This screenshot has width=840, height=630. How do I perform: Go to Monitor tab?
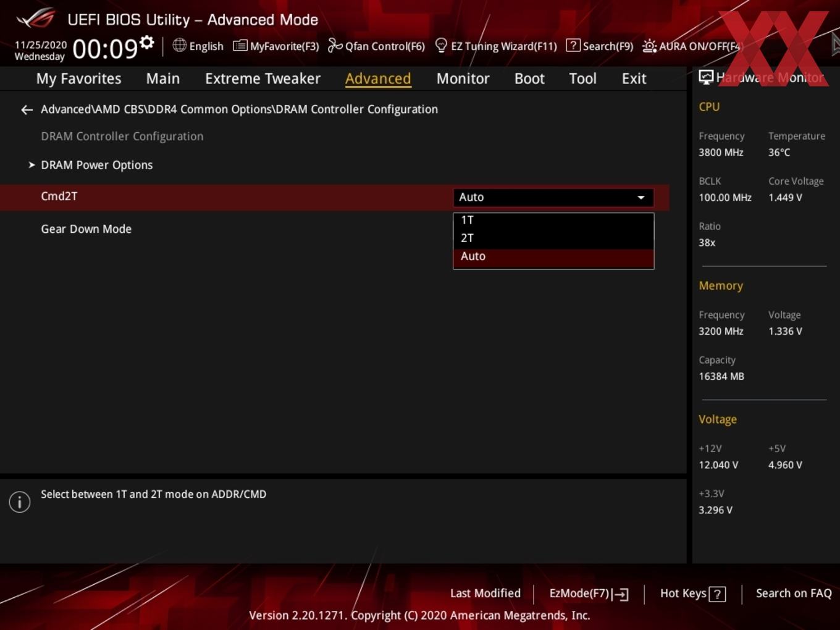pyautogui.click(x=463, y=78)
